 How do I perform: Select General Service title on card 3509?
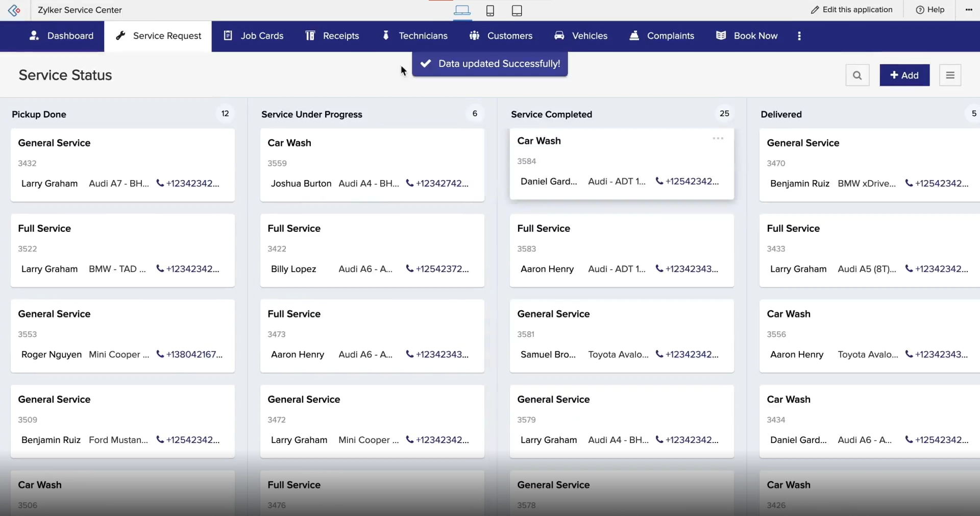point(54,400)
